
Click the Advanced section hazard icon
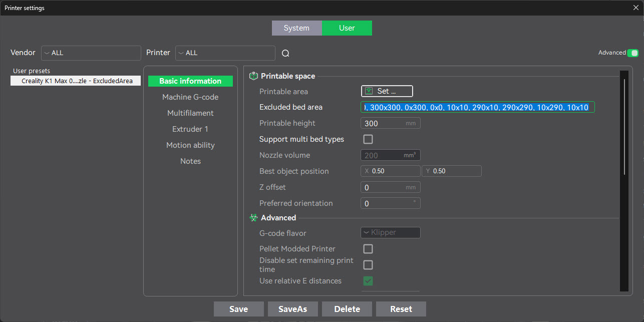[253, 218]
